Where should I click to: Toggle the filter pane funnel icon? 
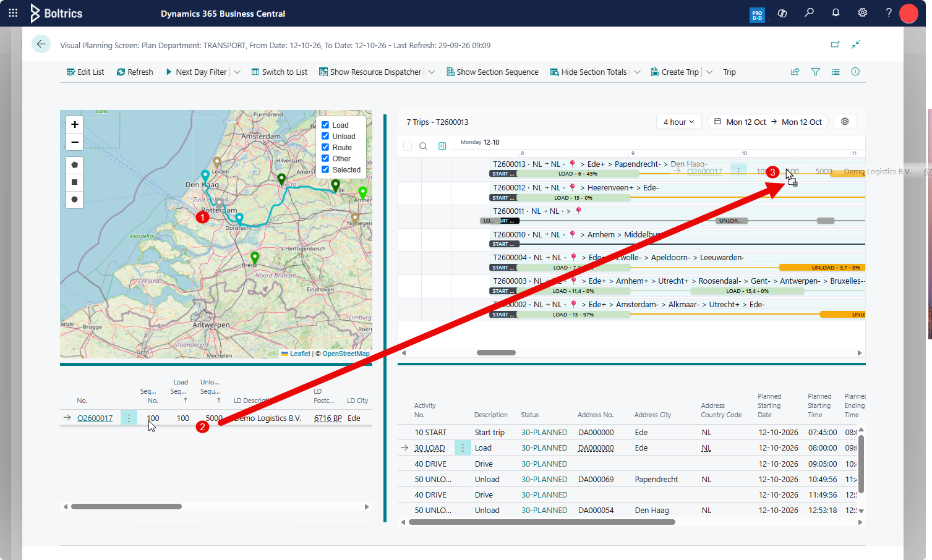coord(816,72)
